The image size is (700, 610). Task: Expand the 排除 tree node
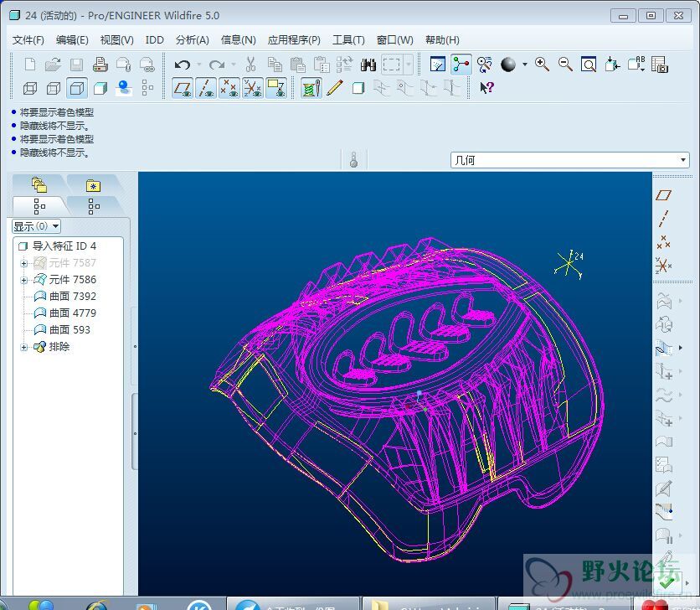point(24,347)
